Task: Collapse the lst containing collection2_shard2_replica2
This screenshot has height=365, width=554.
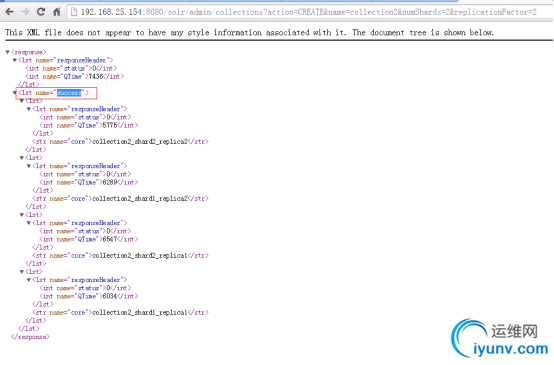Action: coord(22,101)
